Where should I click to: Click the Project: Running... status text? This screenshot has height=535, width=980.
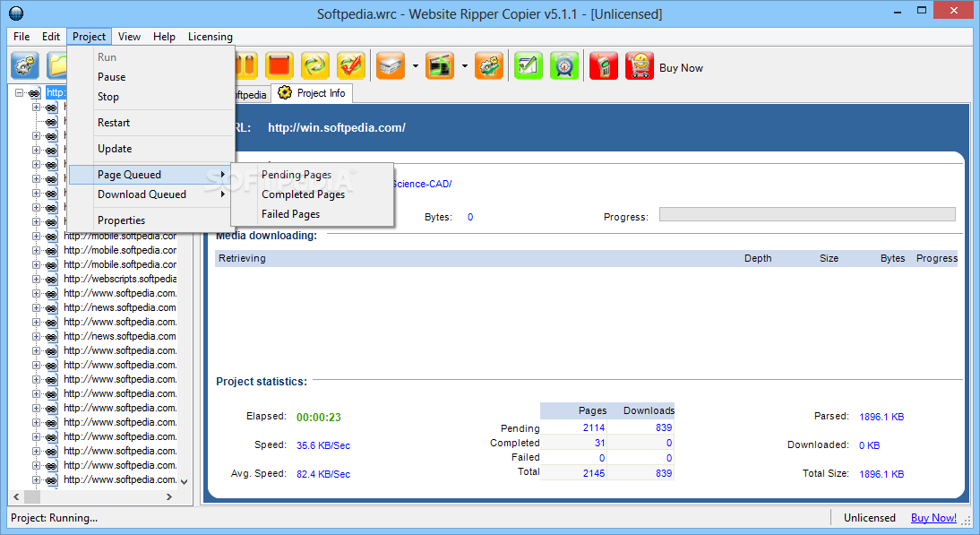pos(55,518)
